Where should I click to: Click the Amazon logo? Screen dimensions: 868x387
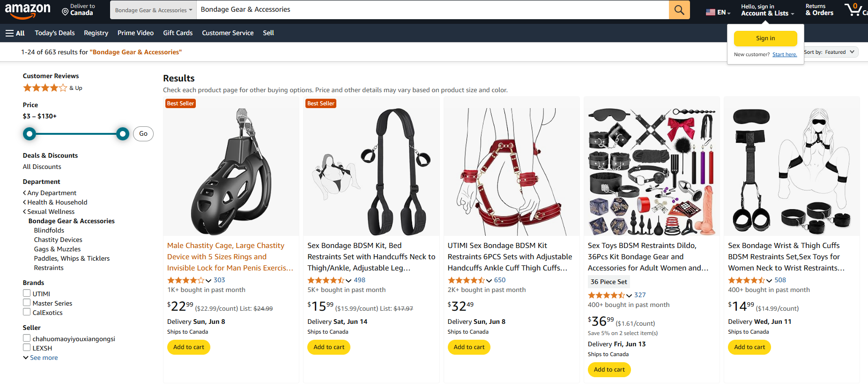tap(28, 10)
